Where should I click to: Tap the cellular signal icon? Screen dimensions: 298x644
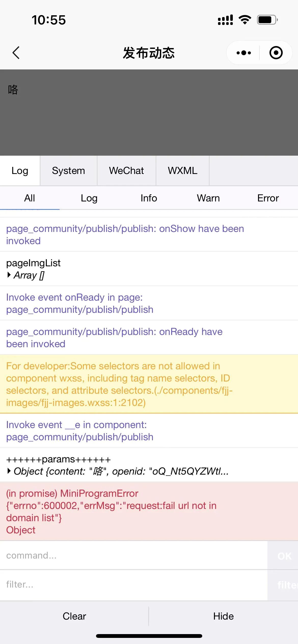click(225, 20)
